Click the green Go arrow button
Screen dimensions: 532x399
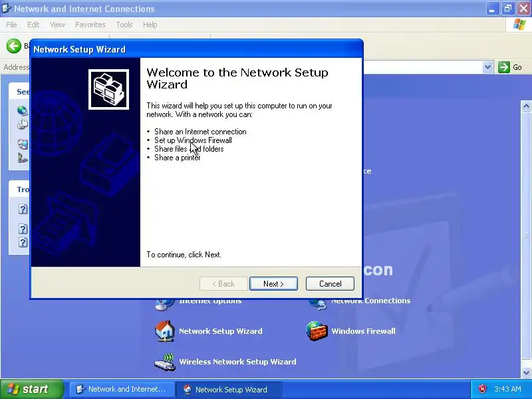(x=504, y=67)
